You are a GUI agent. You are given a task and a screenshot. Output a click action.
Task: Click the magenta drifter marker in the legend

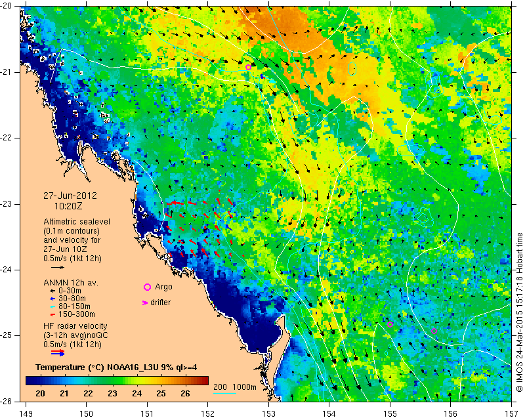145,303
